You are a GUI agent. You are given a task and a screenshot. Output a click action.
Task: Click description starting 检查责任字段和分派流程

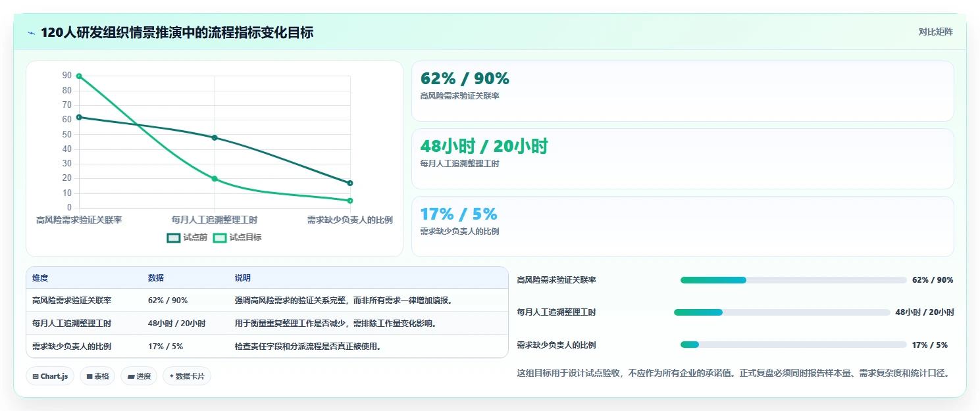[x=308, y=347]
